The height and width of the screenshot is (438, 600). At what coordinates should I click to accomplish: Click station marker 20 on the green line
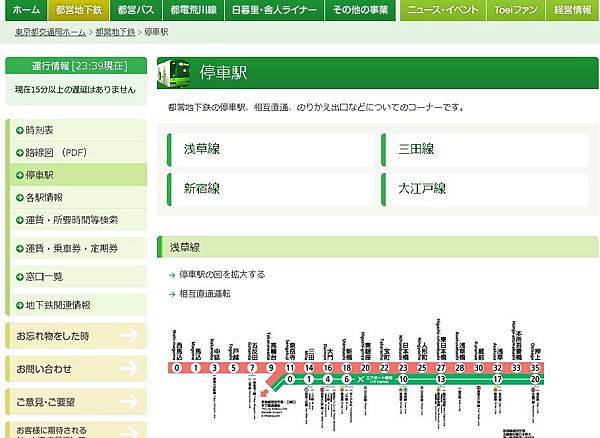pyautogui.click(x=535, y=379)
